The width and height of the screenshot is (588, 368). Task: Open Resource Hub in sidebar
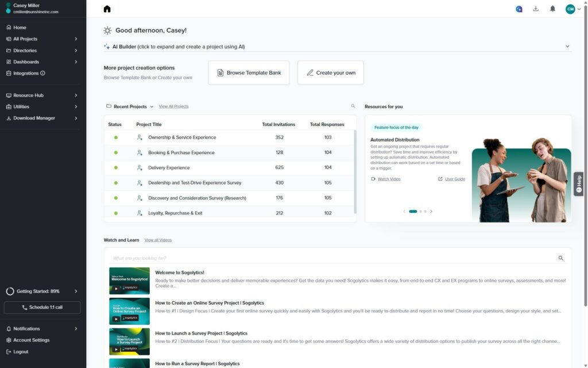click(x=28, y=95)
